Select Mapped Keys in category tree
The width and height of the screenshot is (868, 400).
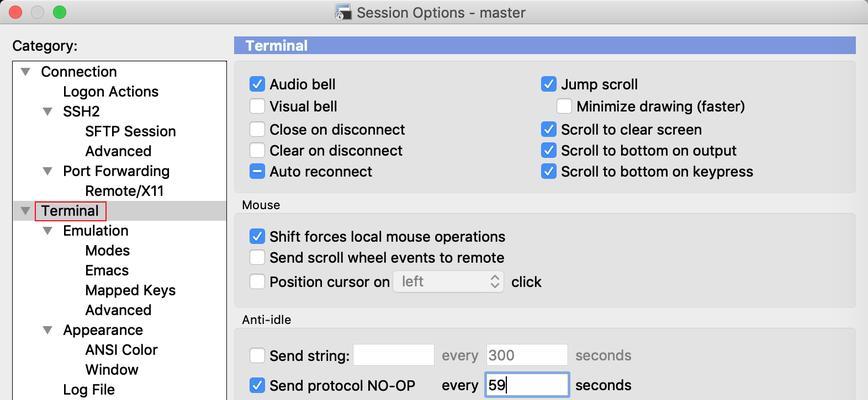pyautogui.click(x=130, y=290)
